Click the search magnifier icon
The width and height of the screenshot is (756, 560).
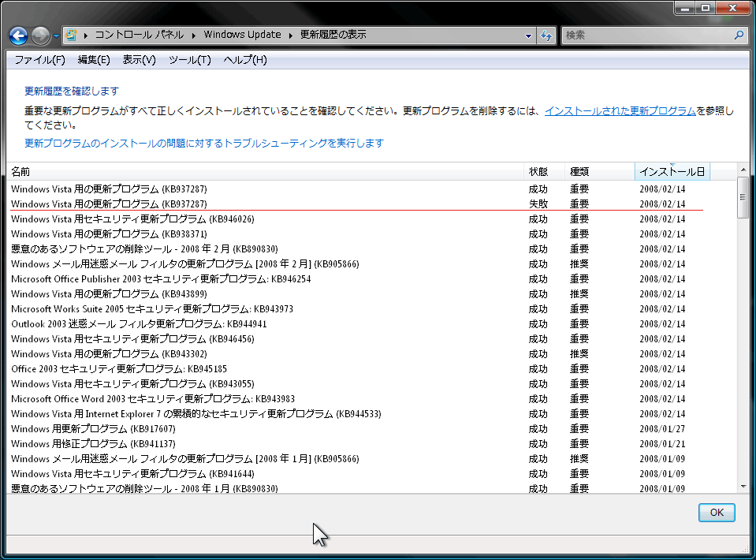click(739, 35)
